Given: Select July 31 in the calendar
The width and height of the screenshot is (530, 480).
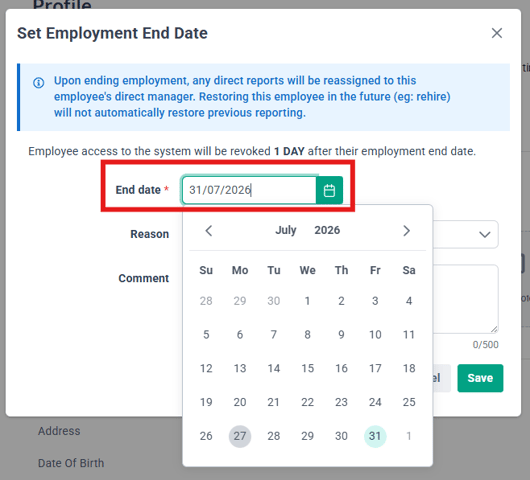Looking at the screenshot, I should [x=375, y=436].
